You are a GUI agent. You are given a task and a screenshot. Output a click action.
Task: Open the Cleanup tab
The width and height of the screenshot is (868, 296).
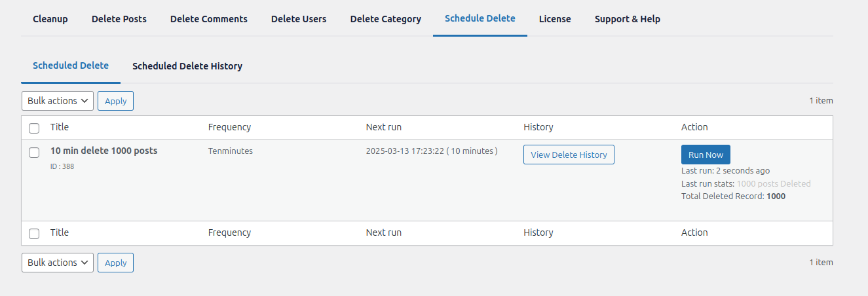point(50,19)
